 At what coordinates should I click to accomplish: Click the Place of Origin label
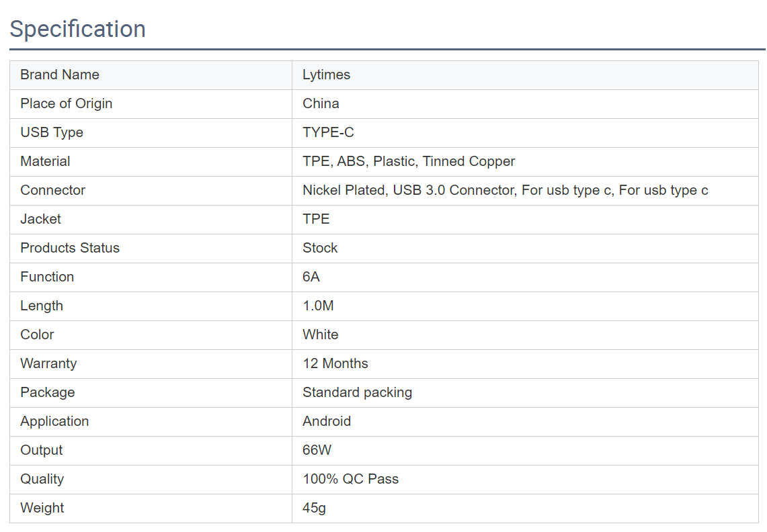pyautogui.click(x=67, y=104)
